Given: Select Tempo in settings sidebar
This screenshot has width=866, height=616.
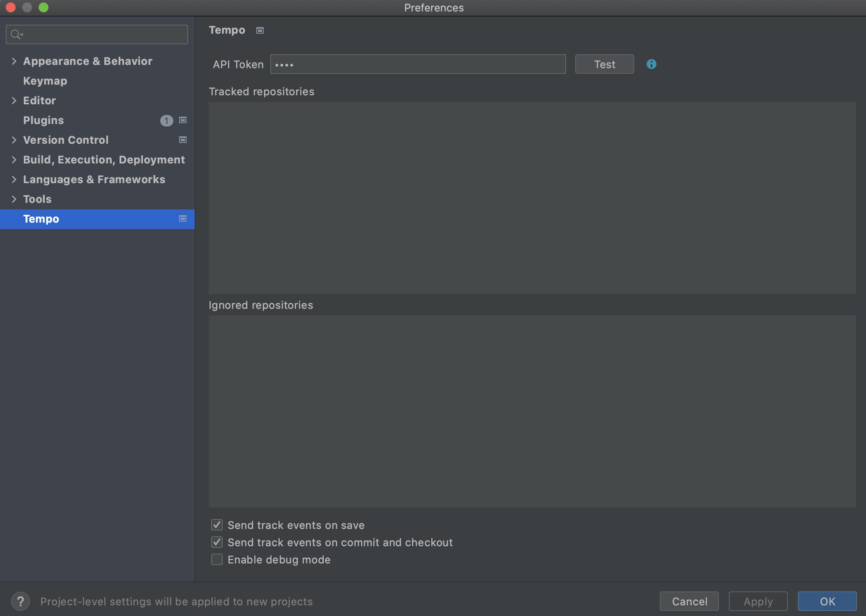Looking at the screenshot, I should click(x=97, y=219).
